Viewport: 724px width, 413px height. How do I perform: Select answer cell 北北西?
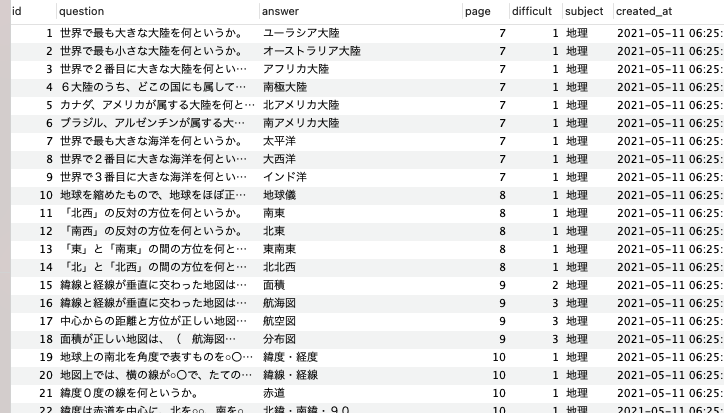[x=279, y=267]
